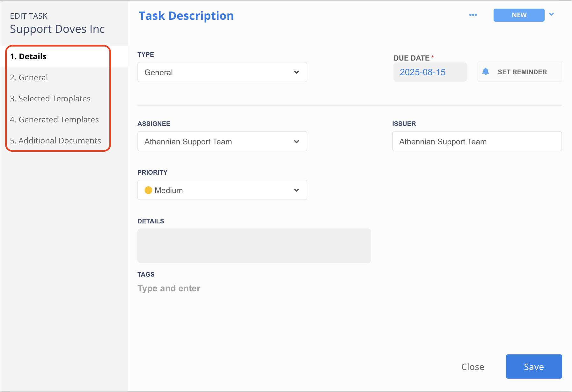Click the yellow Medium priority dot
The image size is (572, 392).
point(148,190)
